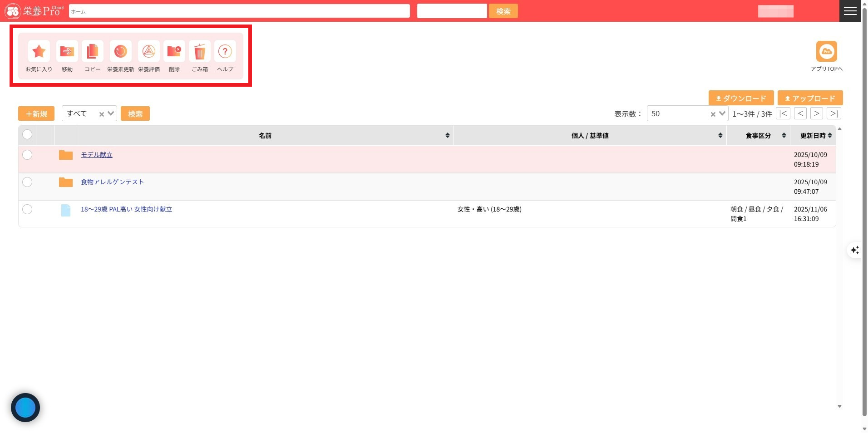Click the お気に入り star icon
The image size is (868, 433).
click(39, 52)
